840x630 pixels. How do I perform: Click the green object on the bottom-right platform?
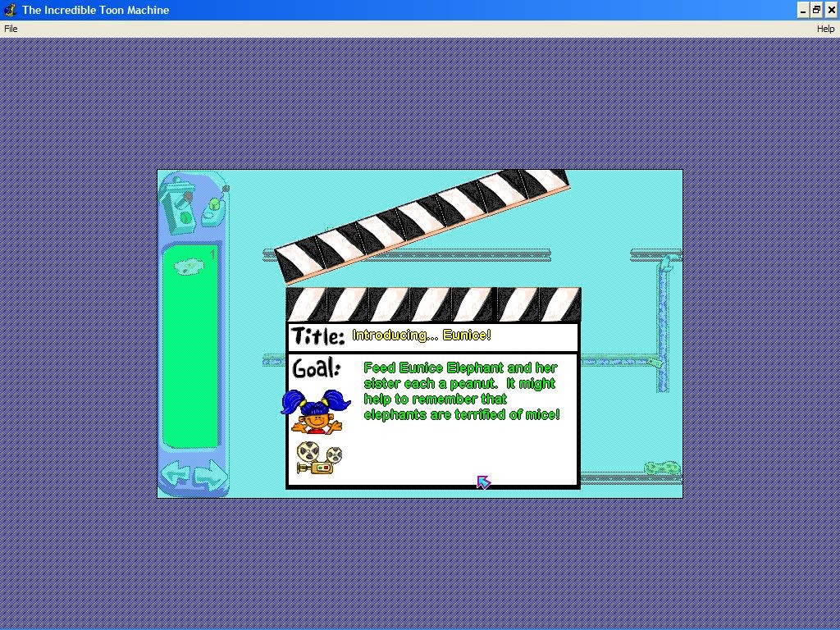point(662,468)
